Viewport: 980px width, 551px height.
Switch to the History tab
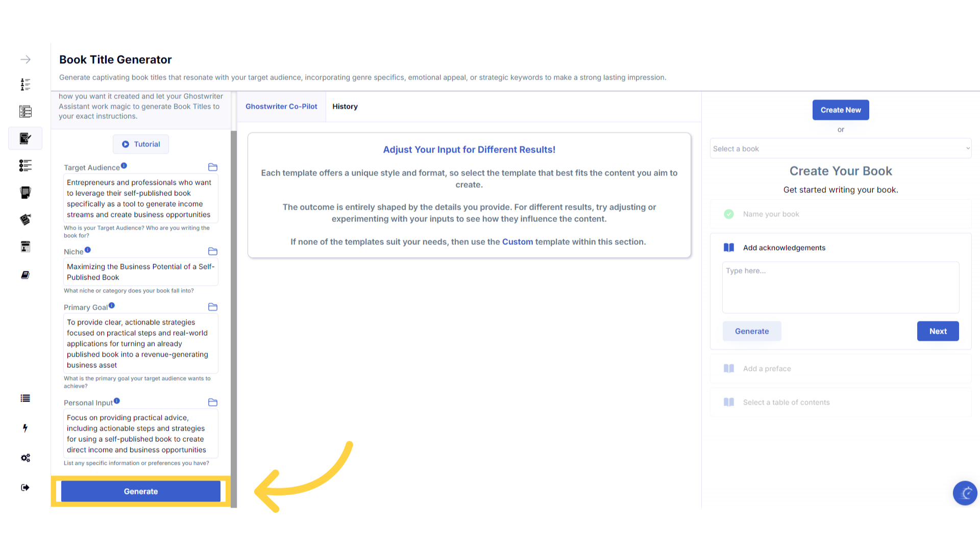(345, 107)
